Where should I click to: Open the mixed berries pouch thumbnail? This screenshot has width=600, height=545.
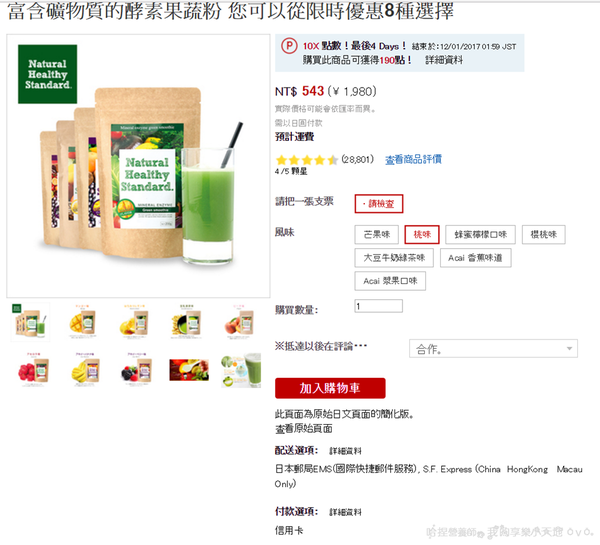tap(136, 370)
